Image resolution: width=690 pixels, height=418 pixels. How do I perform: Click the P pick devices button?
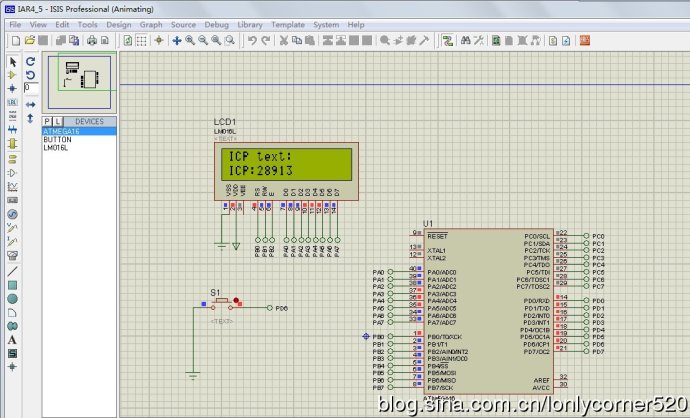click(47, 121)
